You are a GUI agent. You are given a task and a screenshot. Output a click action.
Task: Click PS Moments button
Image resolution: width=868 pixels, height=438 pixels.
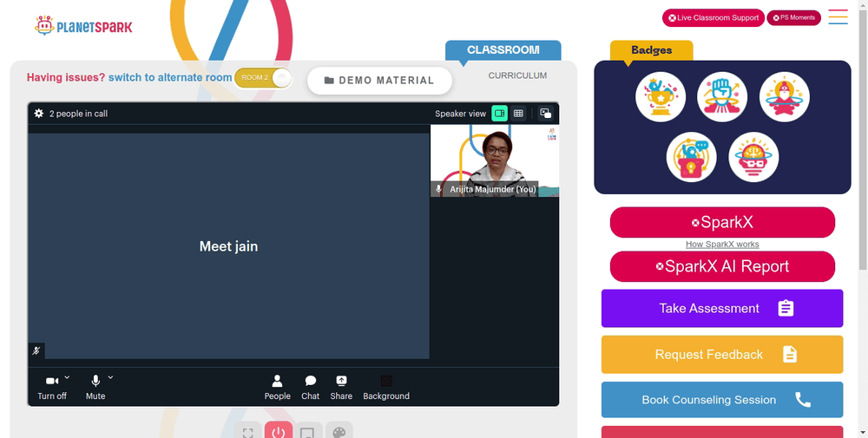click(794, 17)
